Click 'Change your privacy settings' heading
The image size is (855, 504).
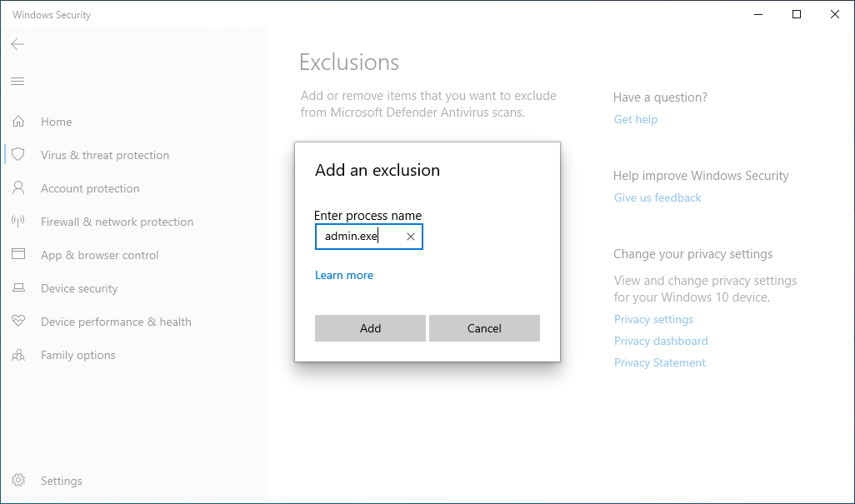click(692, 254)
